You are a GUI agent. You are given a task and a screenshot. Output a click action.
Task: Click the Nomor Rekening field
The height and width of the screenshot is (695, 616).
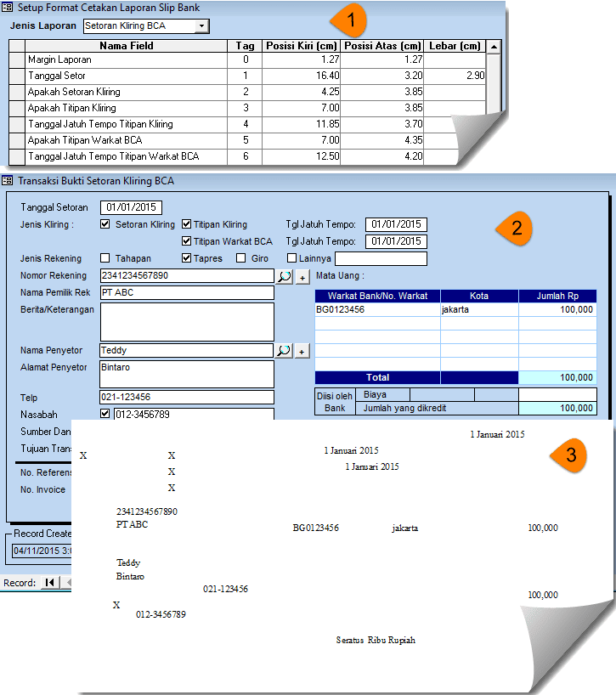(x=187, y=275)
